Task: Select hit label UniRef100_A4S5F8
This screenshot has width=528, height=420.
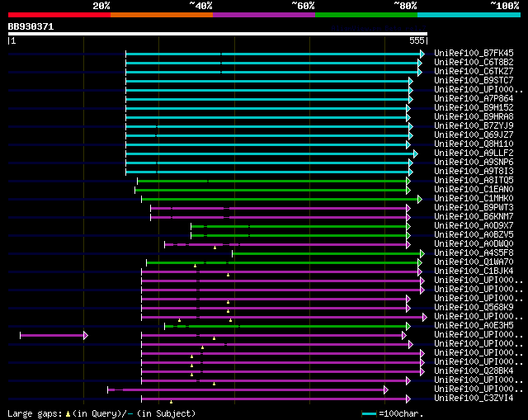Action: tap(474, 253)
